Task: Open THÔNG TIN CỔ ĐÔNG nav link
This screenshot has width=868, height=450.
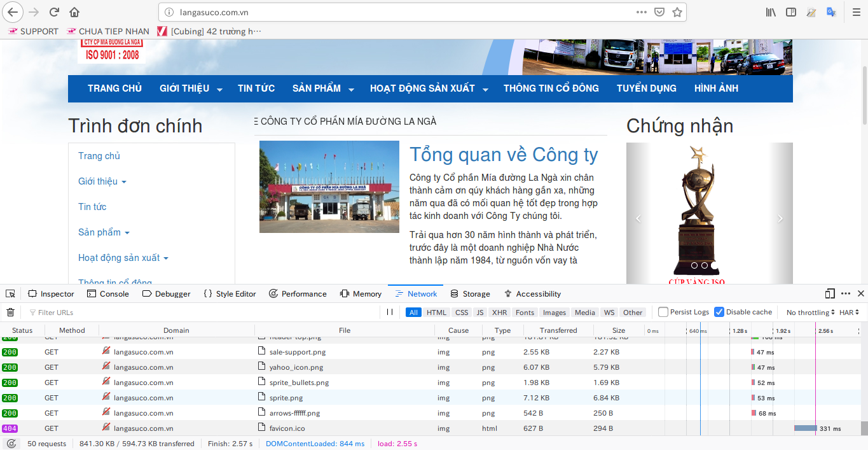Action: [551, 88]
